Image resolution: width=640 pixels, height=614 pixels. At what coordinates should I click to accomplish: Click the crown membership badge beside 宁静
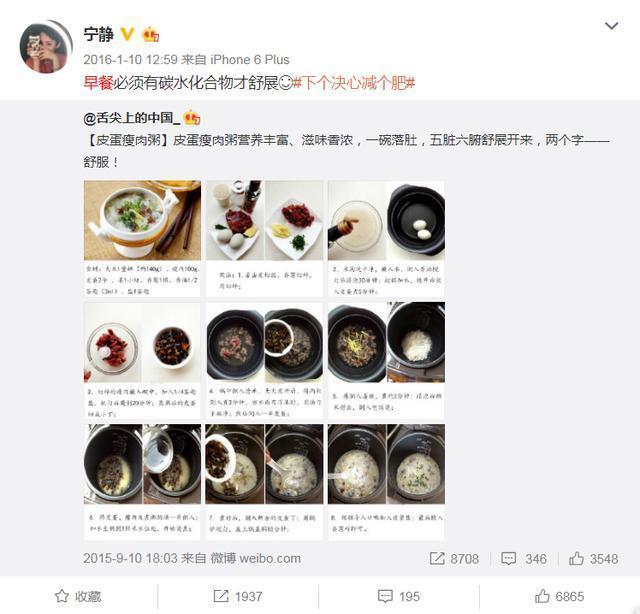coord(151,34)
